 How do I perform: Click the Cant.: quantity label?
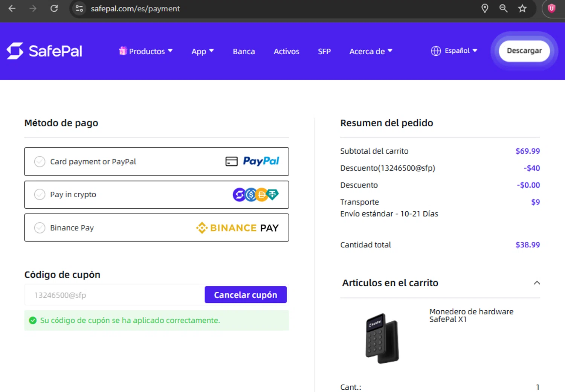click(351, 387)
